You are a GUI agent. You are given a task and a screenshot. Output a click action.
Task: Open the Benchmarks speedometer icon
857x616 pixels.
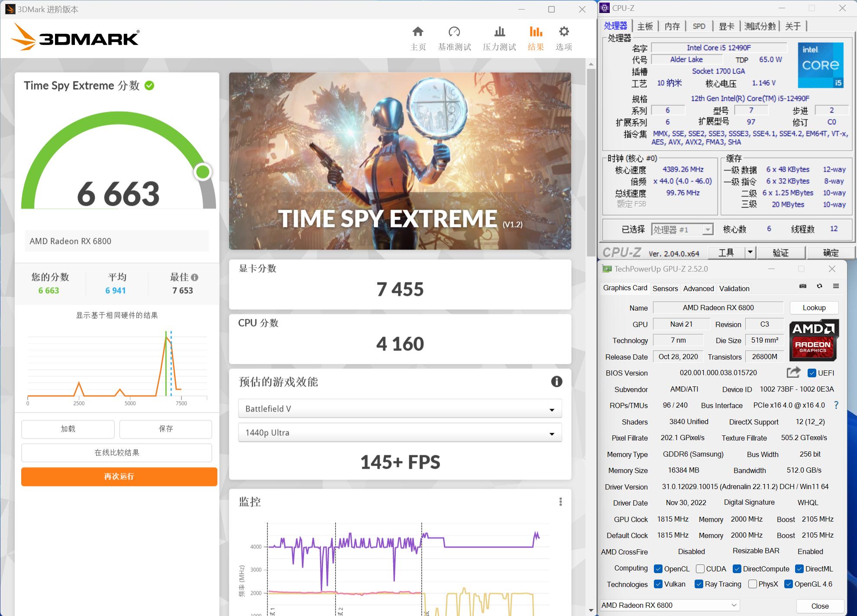(454, 32)
